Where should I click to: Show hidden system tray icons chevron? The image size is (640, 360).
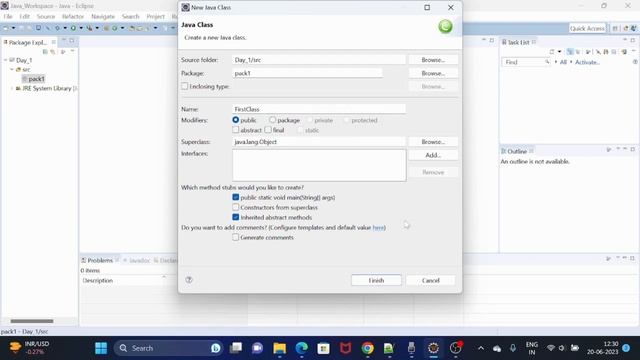point(481,348)
